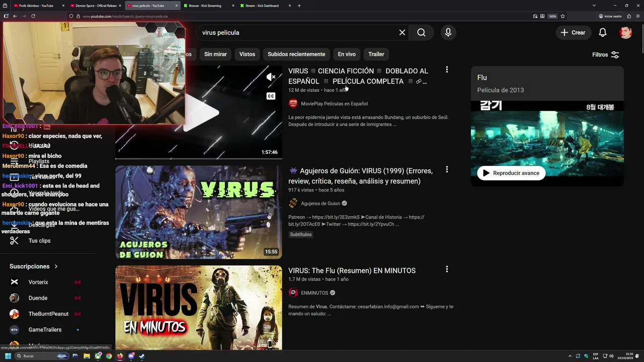Select the Vistos filter chip
644x362 pixels.
coord(247,54)
